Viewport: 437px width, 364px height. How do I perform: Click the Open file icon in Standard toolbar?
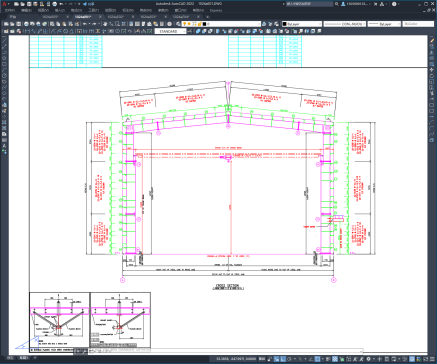[12, 24]
